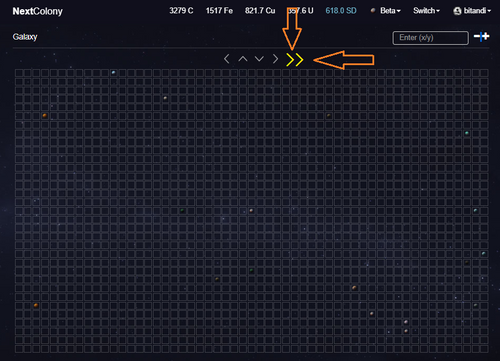Move galaxy view up with up chevron
This screenshot has height=361, width=500.
coord(243,59)
